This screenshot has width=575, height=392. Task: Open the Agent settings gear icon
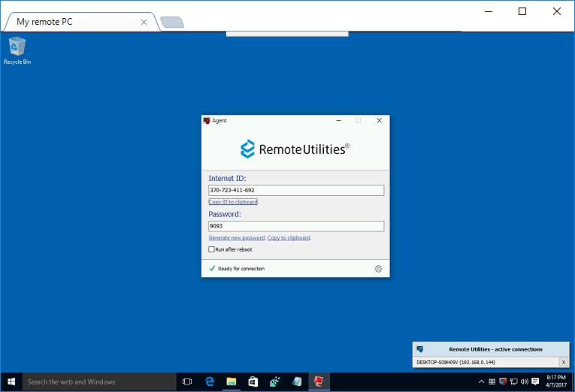coord(378,269)
